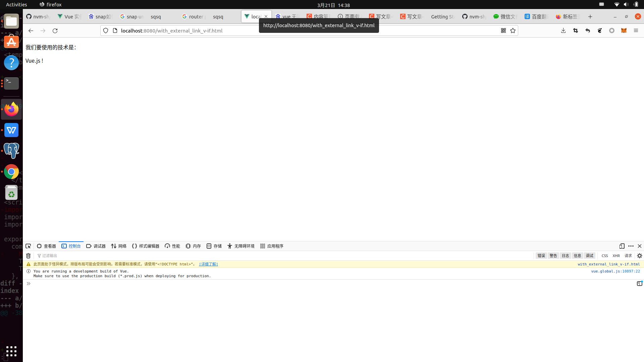This screenshot has width=644, height=362.
Task: Open console settings gear icon
Action: 640,256
